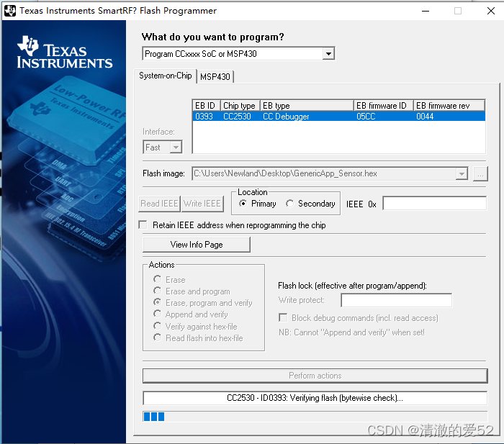Click the 05CC firmware ID cell
This screenshot has width=504, height=444.
click(366, 117)
